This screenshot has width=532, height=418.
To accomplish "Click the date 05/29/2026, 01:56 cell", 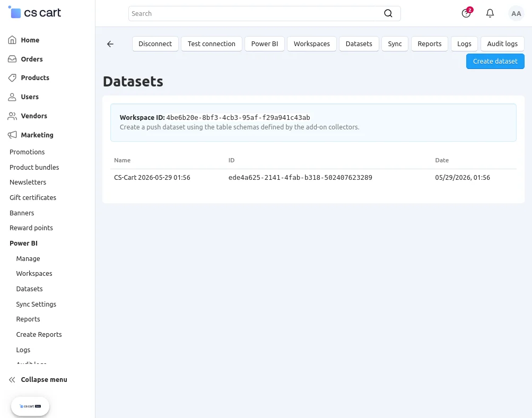I will [x=463, y=178].
